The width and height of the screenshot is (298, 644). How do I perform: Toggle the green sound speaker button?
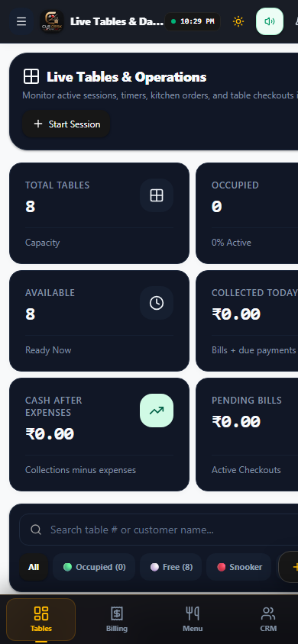coord(270,21)
